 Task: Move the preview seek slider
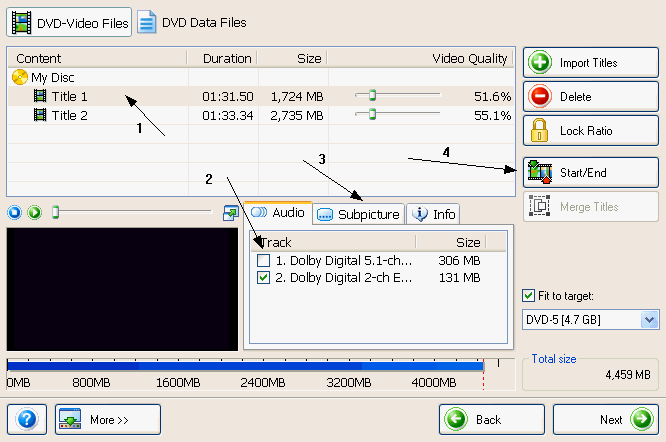point(55,211)
